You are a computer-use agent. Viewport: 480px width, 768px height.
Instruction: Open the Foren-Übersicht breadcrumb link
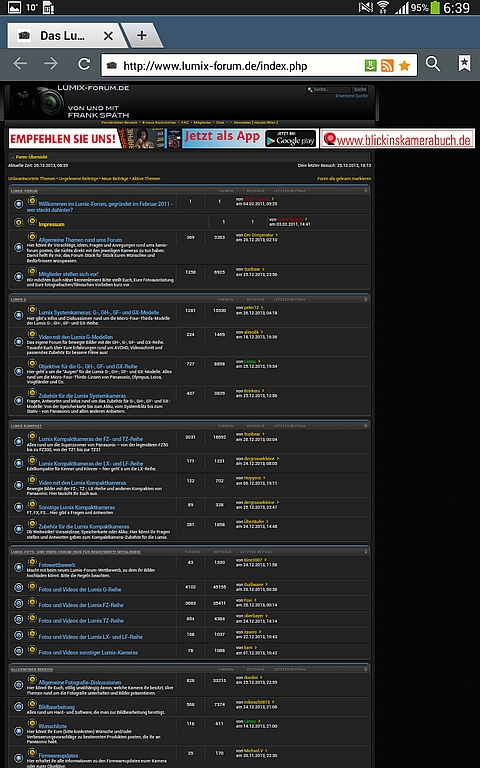tap(31, 157)
